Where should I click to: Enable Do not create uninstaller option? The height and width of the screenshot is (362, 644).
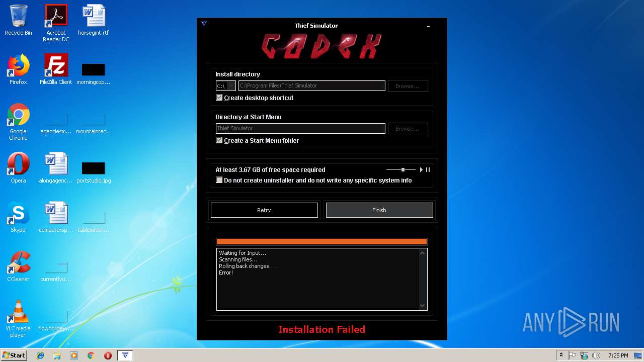(219, 180)
